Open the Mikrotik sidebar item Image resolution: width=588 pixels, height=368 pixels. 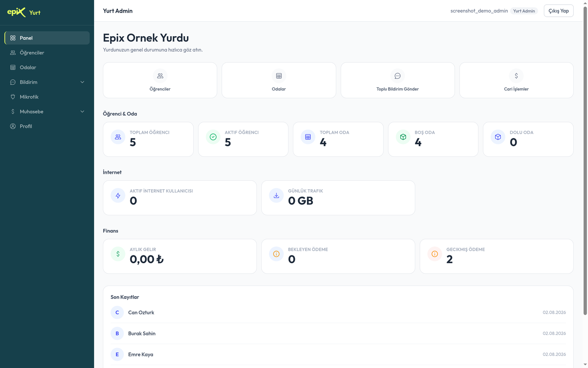click(47, 97)
